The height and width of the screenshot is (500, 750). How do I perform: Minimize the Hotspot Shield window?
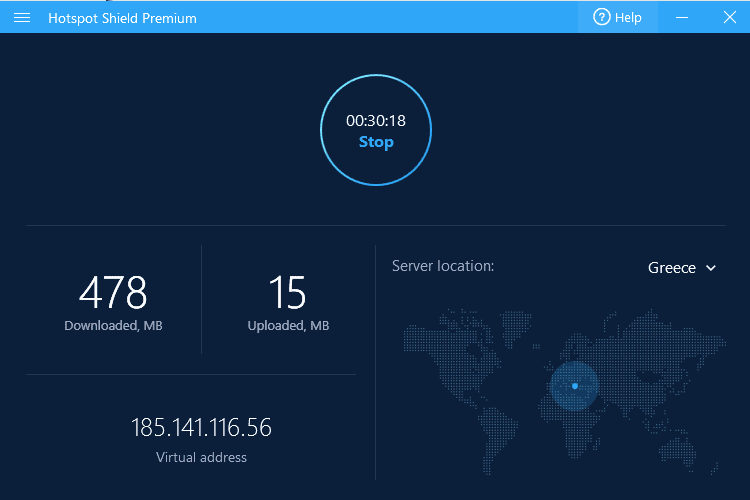click(682, 18)
